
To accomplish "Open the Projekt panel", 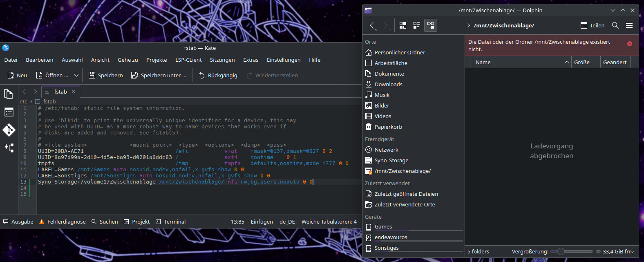I will click(x=137, y=222).
